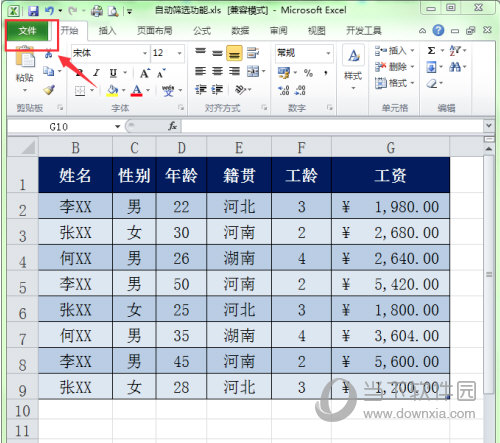Screen dimensions: 500x443
Task: Decrease decimal places
Action: pyautogui.click(x=300, y=90)
